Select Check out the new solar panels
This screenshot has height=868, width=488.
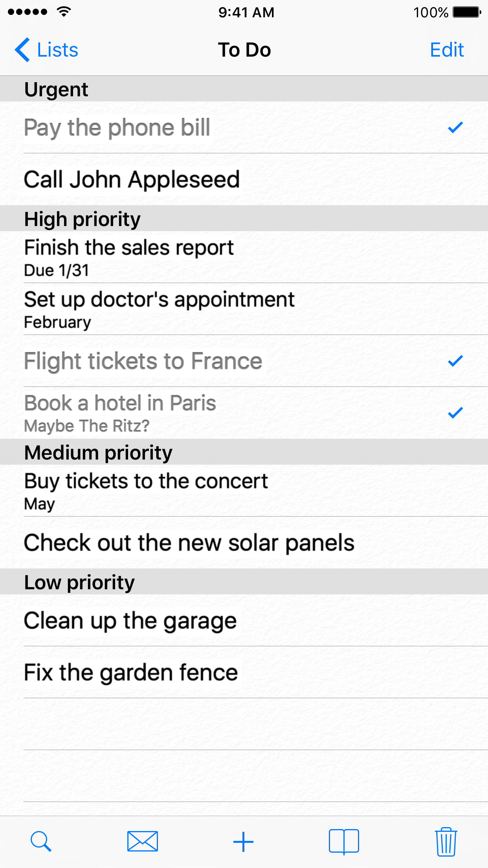click(x=189, y=542)
